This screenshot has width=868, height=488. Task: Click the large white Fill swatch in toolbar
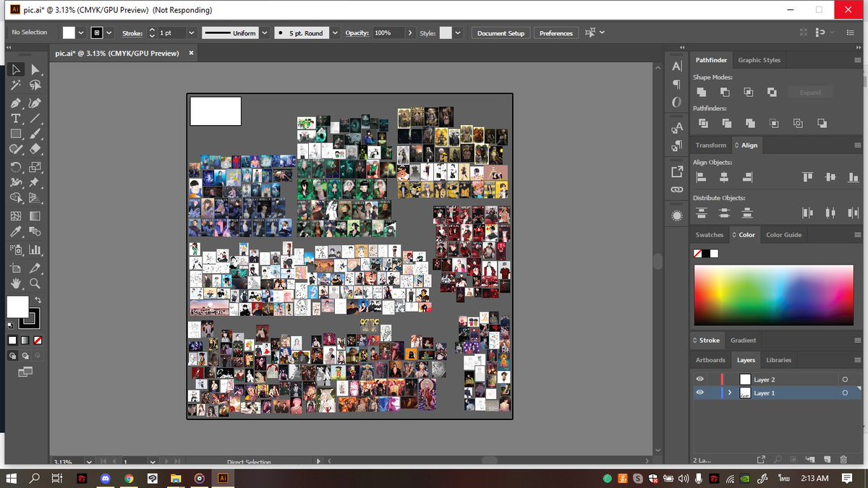pyautogui.click(x=17, y=307)
